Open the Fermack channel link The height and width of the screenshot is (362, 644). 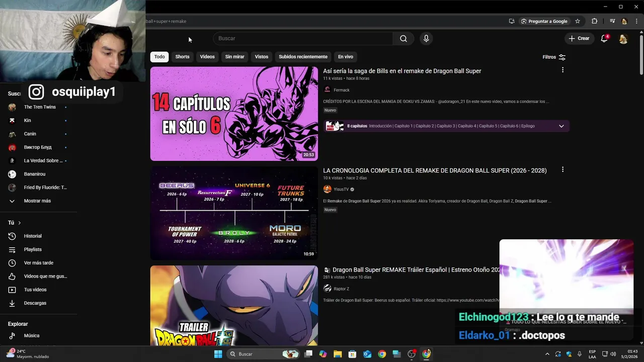[x=341, y=90]
